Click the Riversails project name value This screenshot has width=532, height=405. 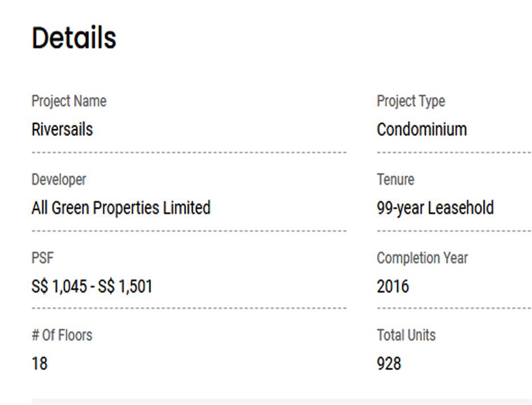click(x=62, y=129)
